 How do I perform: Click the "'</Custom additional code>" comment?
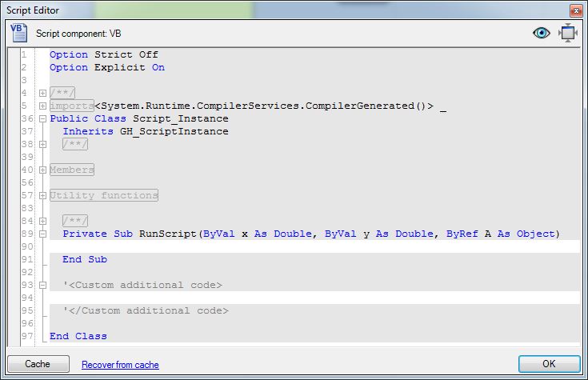point(146,310)
